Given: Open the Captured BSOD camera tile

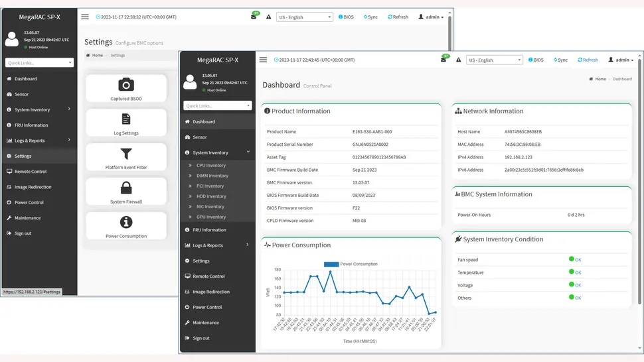Looking at the screenshot, I should tap(126, 88).
